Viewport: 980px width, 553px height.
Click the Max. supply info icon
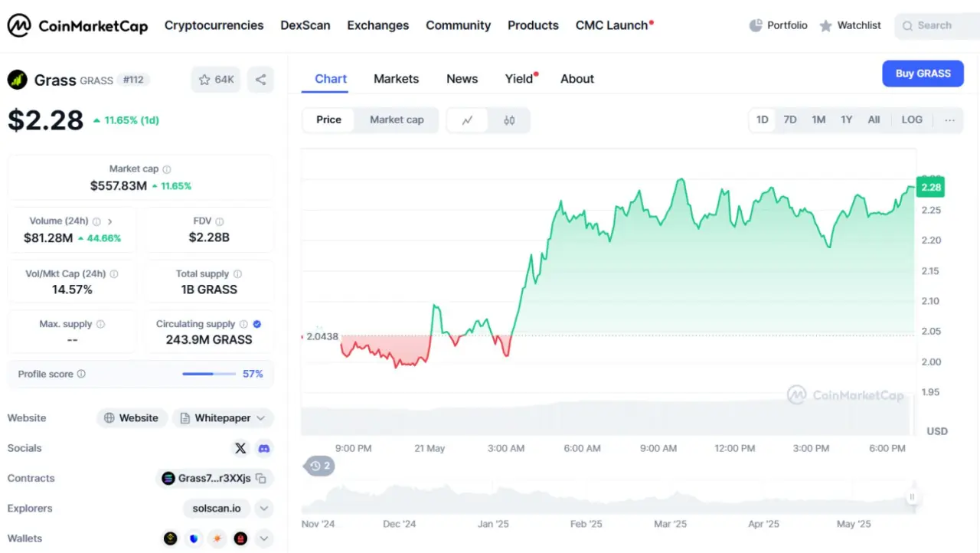point(100,324)
